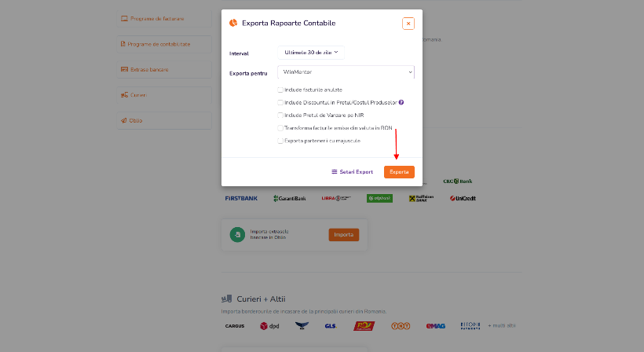This screenshot has width=644, height=352.
Task: Click the orange Exporta button
Action: (399, 172)
